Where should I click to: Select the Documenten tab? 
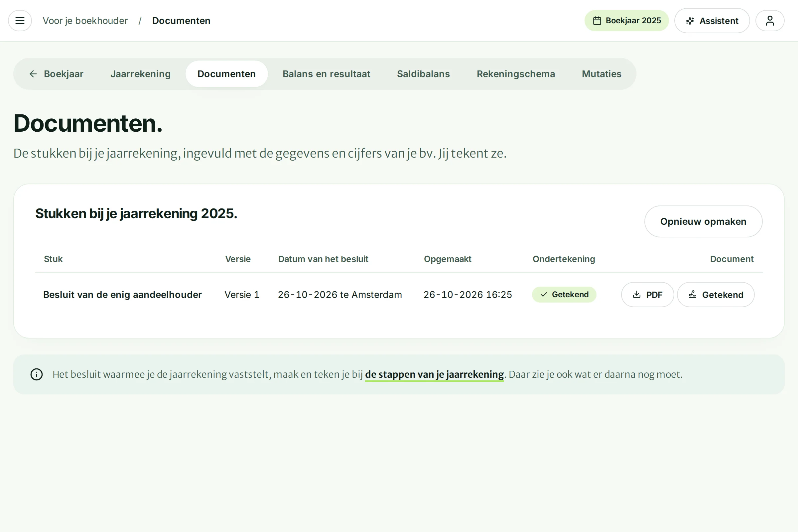pos(227,74)
